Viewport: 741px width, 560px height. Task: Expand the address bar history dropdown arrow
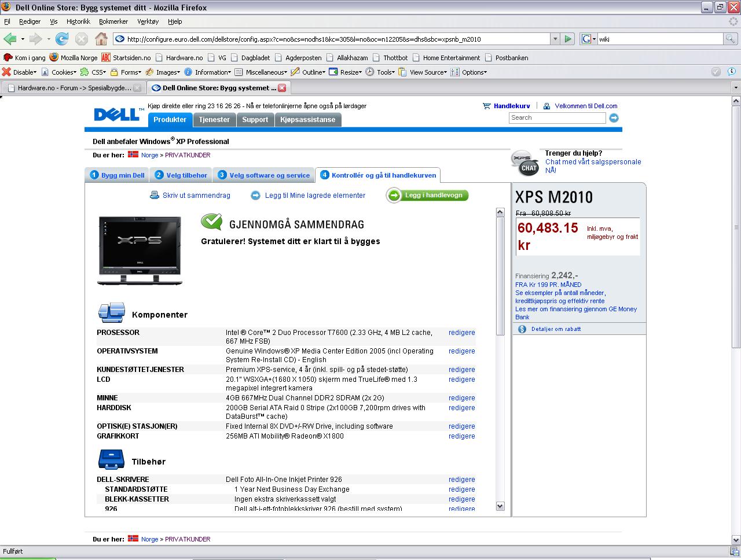(x=555, y=39)
